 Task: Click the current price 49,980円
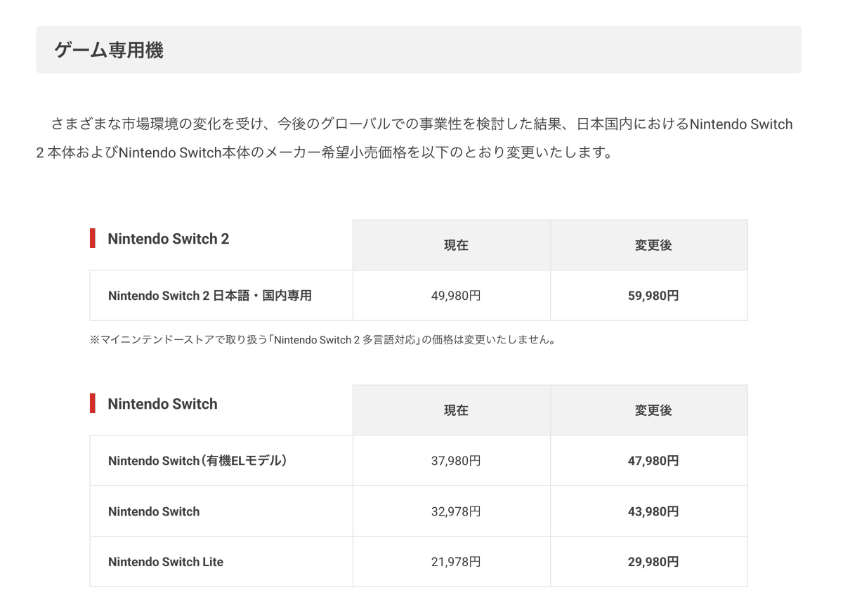click(456, 296)
